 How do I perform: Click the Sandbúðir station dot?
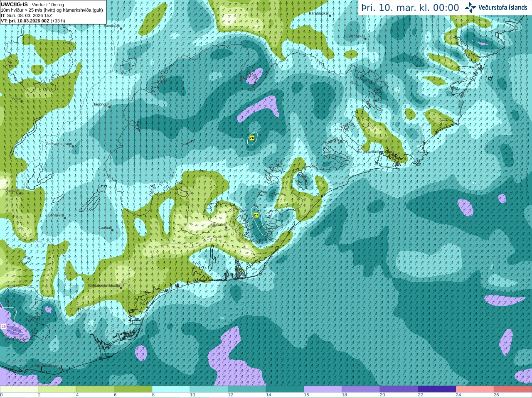pos(121,28)
